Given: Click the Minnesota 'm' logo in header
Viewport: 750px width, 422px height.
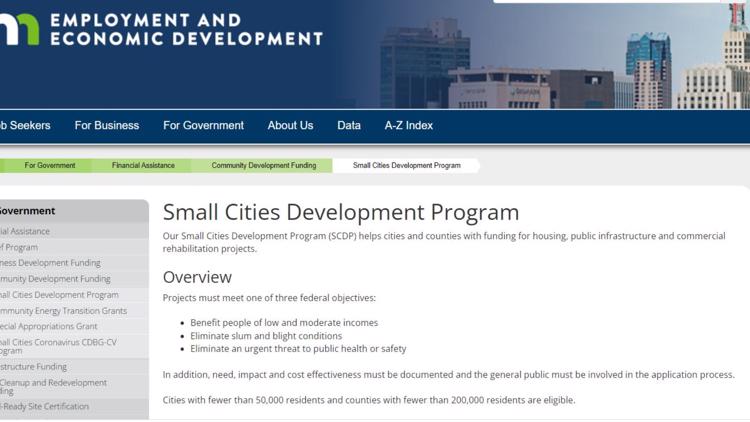Looking at the screenshot, I should pos(19,29).
